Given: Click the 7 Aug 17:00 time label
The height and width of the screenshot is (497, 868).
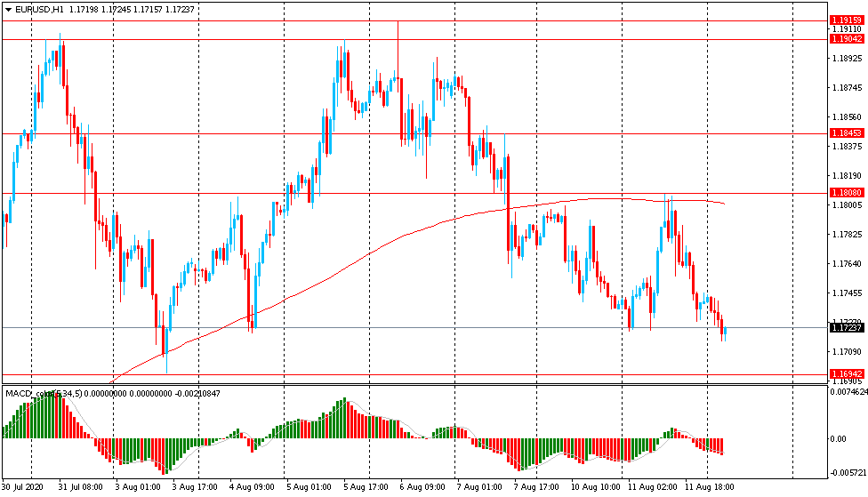Looking at the screenshot, I should (x=536, y=487).
